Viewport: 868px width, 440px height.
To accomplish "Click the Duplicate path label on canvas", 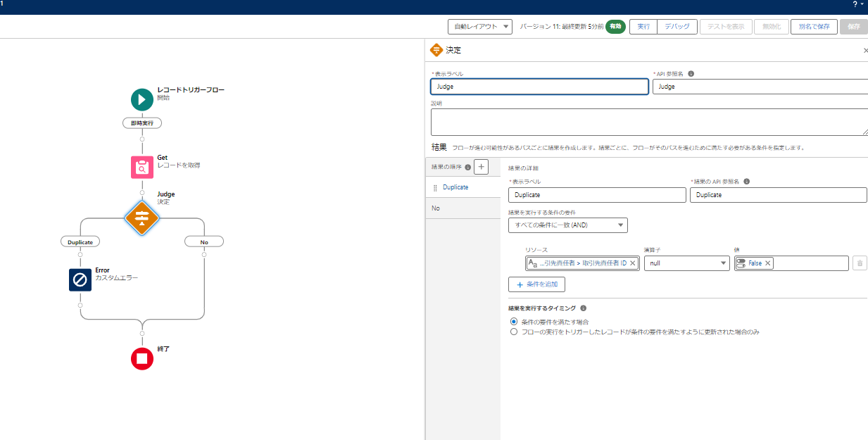I will [80, 241].
